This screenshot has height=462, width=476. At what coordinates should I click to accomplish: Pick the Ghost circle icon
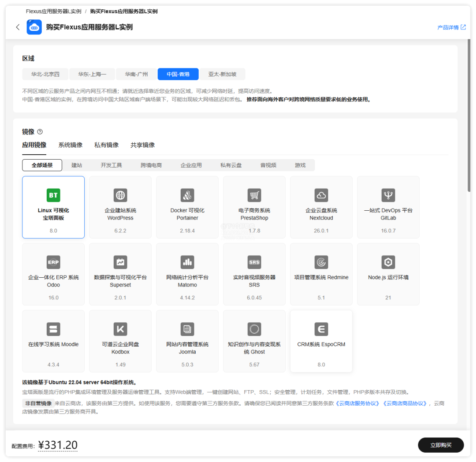coord(254,329)
